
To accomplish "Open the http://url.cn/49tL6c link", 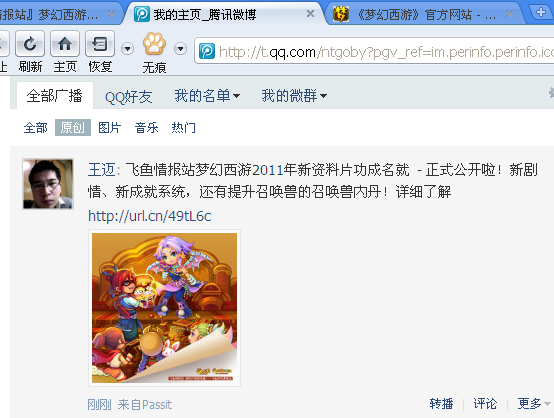I will (150, 216).
